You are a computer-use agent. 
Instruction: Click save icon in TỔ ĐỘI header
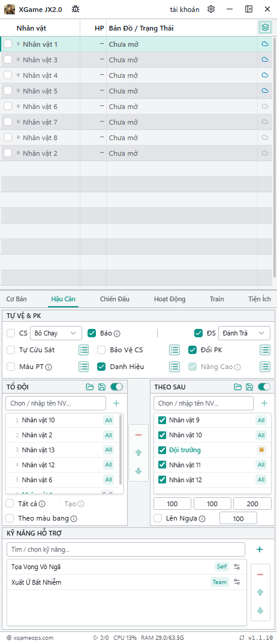(x=101, y=386)
